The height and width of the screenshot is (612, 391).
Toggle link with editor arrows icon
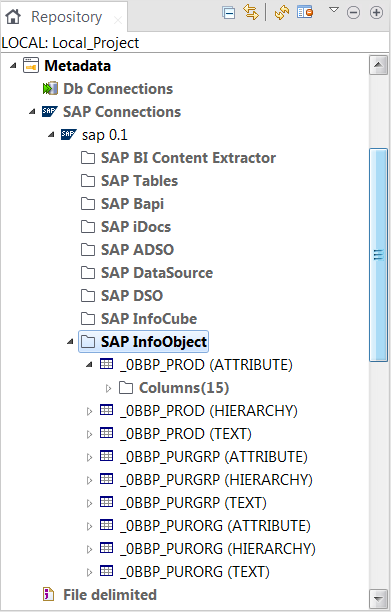tap(251, 12)
